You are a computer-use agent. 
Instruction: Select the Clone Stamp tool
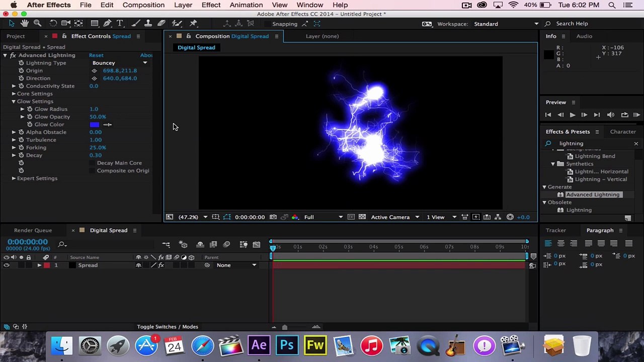click(x=148, y=24)
